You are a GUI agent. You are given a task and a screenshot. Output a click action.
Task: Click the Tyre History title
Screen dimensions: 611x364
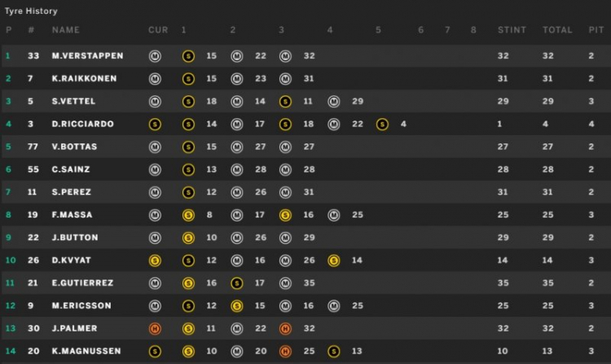pyautogui.click(x=31, y=11)
